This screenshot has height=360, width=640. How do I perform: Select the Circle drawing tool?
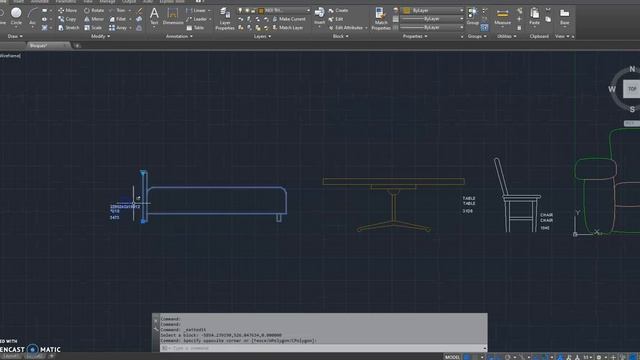click(x=16, y=16)
